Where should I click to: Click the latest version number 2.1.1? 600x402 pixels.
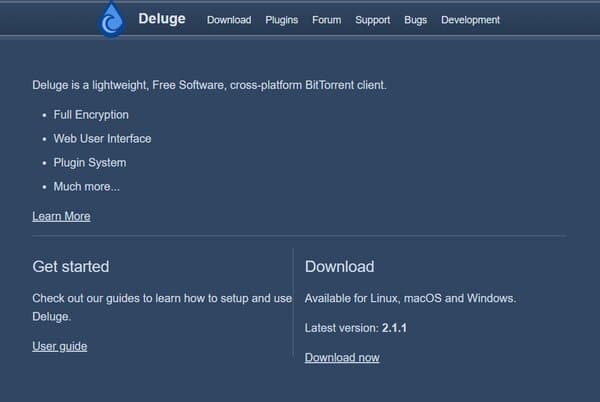coord(394,328)
